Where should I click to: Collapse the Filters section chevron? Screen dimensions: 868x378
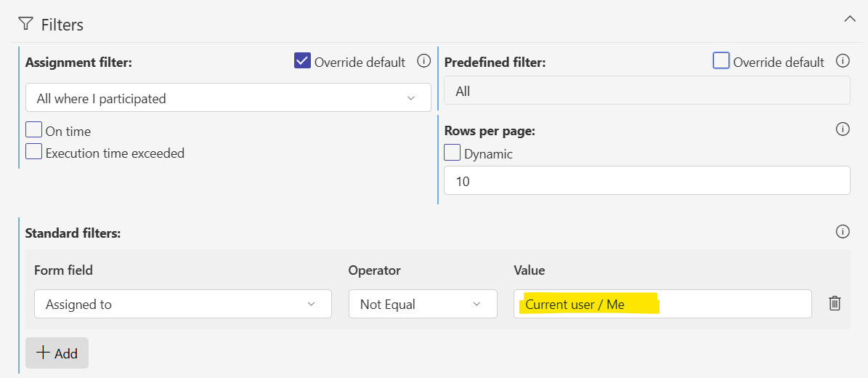coord(849,20)
